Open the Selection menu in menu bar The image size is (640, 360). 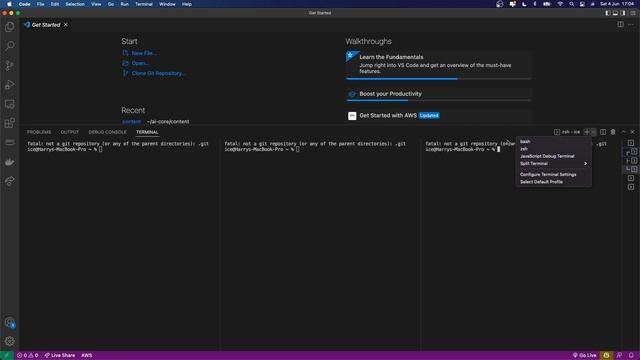pyautogui.click(x=75, y=4)
